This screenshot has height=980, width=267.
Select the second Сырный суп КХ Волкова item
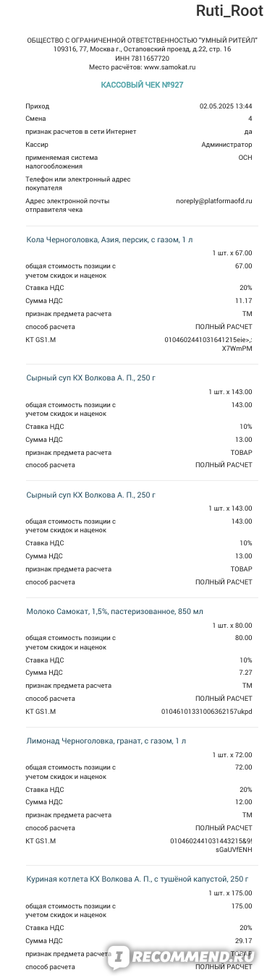(x=90, y=495)
